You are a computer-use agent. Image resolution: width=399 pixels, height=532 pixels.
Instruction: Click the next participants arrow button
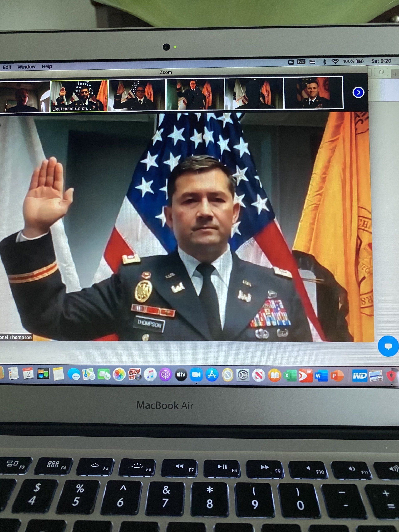358,93
